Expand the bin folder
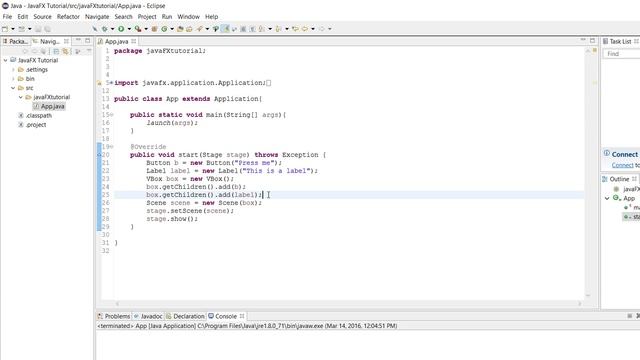Viewport: 640px width, 360px height. click(13, 79)
